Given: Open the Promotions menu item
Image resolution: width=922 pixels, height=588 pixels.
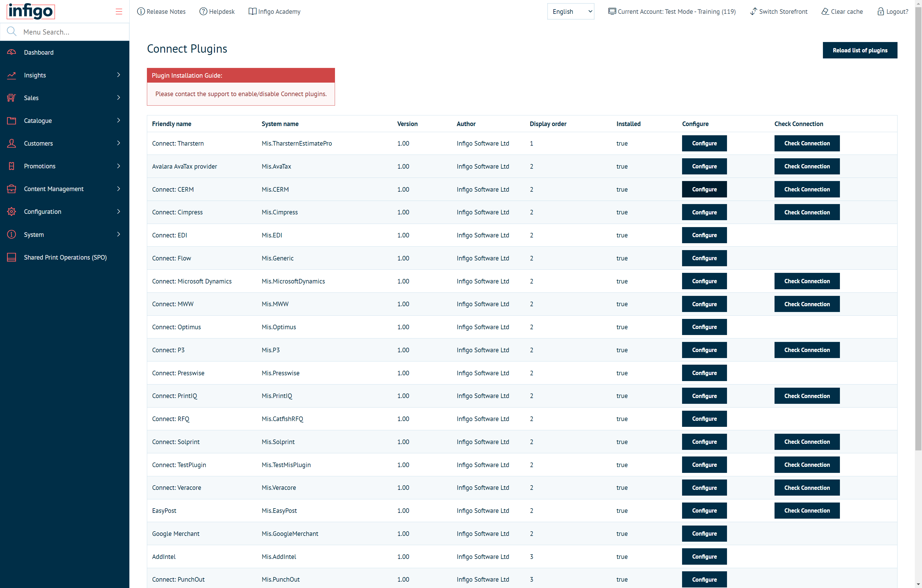Looking at the screenshot, I should [x=65, y=166].
